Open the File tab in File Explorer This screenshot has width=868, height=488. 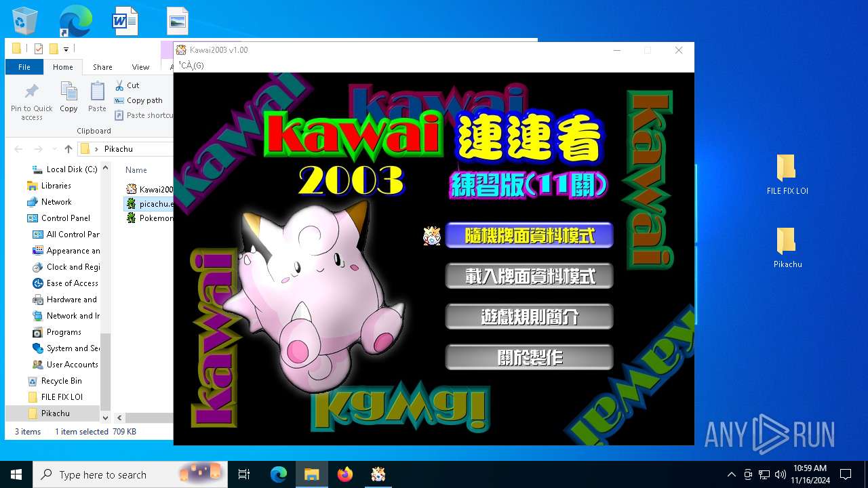coord(24,67)
